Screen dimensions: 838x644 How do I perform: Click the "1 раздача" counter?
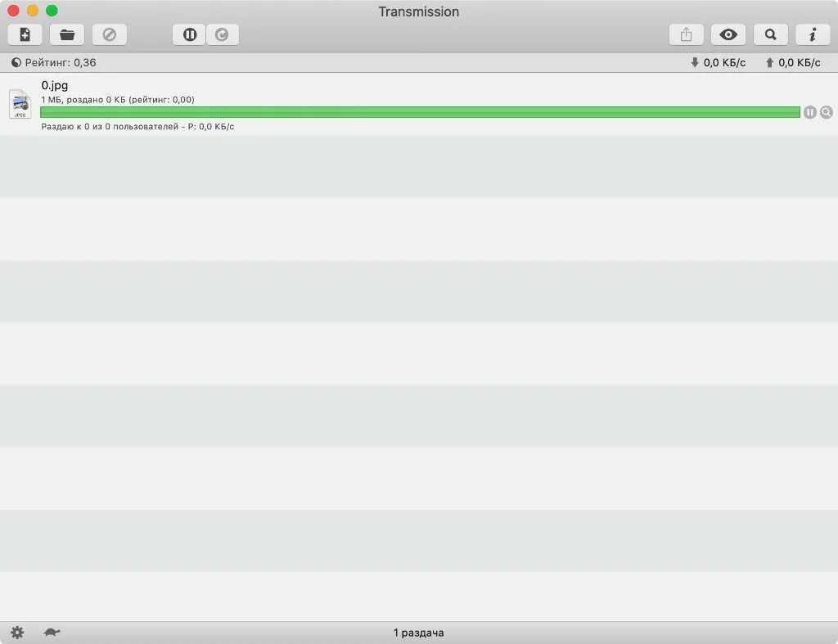point(418,633)
